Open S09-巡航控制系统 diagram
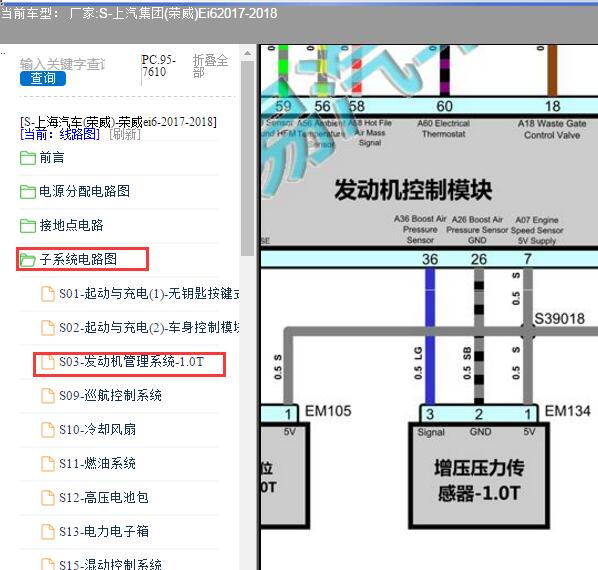 tap(110, 395)
